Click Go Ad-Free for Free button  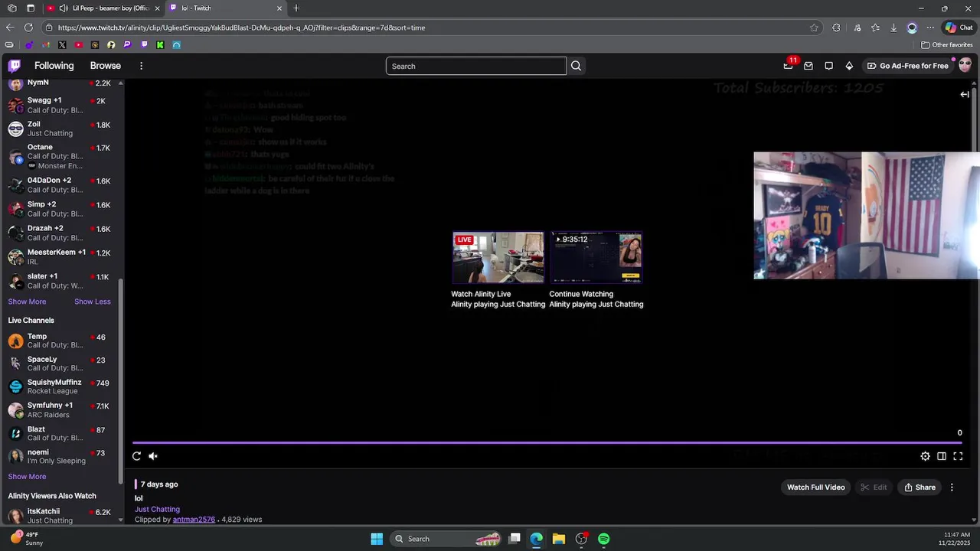click(x=907, y=66)
